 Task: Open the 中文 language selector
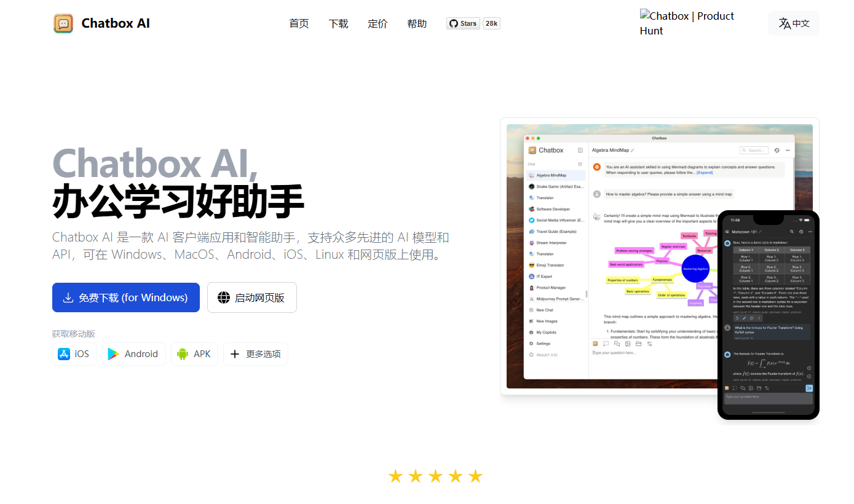(x=794, y=23)
